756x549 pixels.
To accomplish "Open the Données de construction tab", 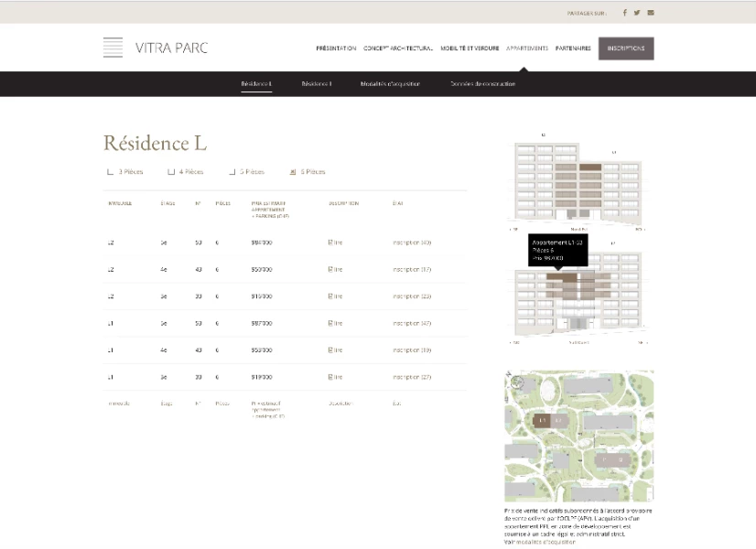I will point(482,84).
